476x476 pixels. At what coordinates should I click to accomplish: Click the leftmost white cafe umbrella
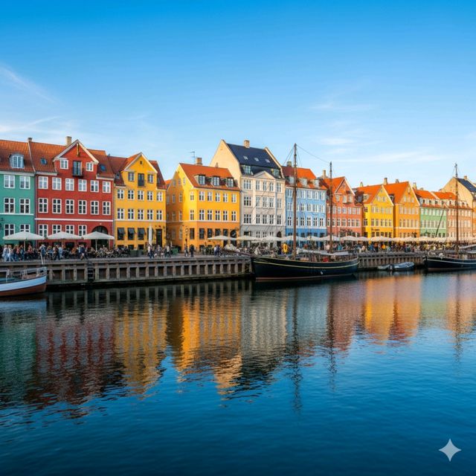[23, 236]
